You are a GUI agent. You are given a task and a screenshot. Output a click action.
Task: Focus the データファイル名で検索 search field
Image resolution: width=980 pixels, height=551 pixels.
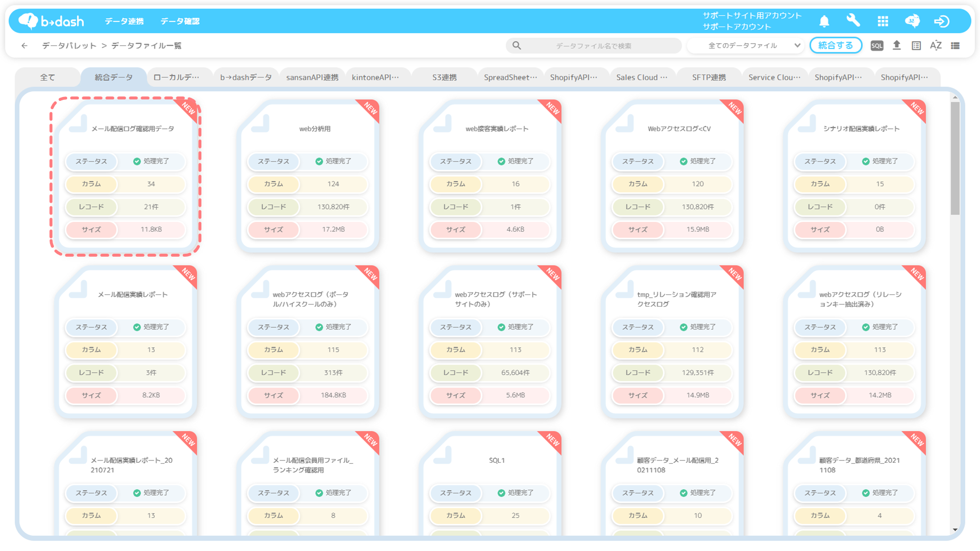pos(593,46)
